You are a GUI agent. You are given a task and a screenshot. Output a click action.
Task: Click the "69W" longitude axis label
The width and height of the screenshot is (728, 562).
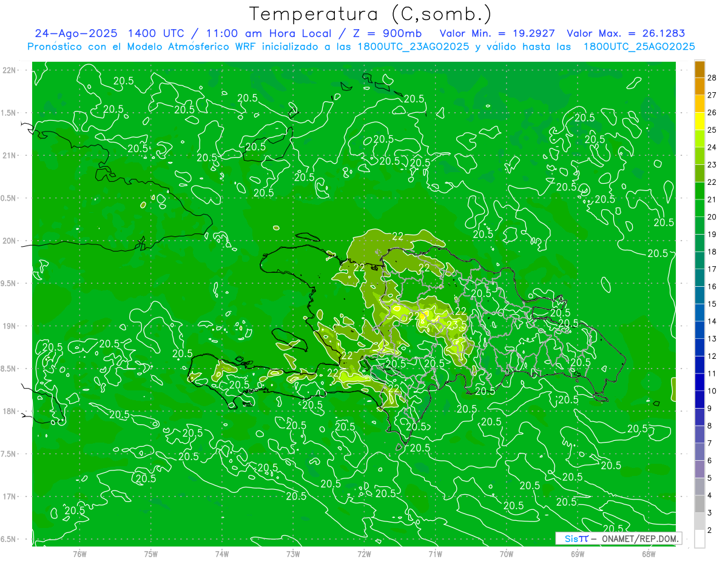(x=578, y=554)
